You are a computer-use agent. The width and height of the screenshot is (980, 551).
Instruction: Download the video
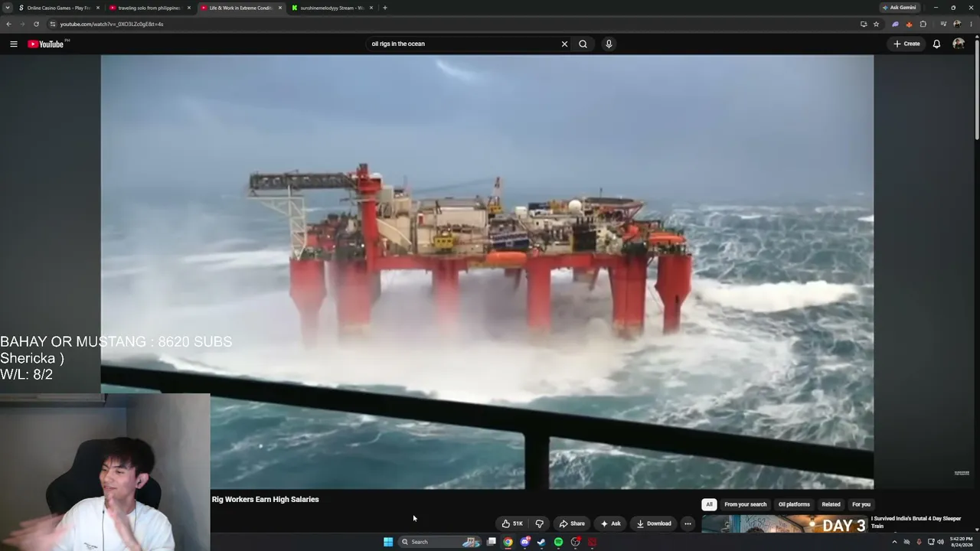point(653,523)
